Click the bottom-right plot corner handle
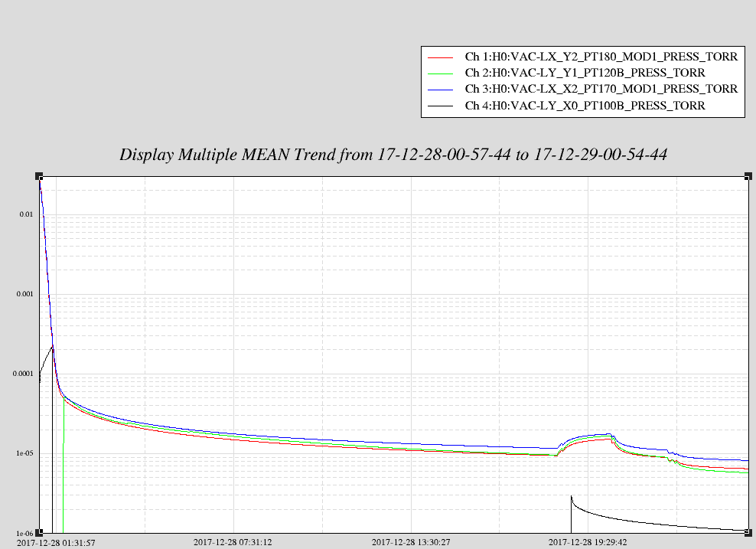Screen dimensions: 756x549 (748, 533)
